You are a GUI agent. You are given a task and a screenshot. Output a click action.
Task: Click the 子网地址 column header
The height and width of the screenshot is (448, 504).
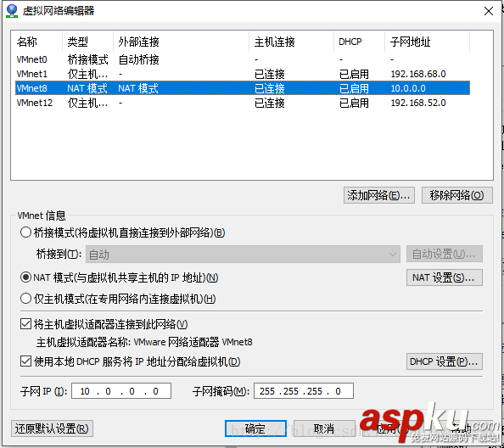tap(427, 42)
